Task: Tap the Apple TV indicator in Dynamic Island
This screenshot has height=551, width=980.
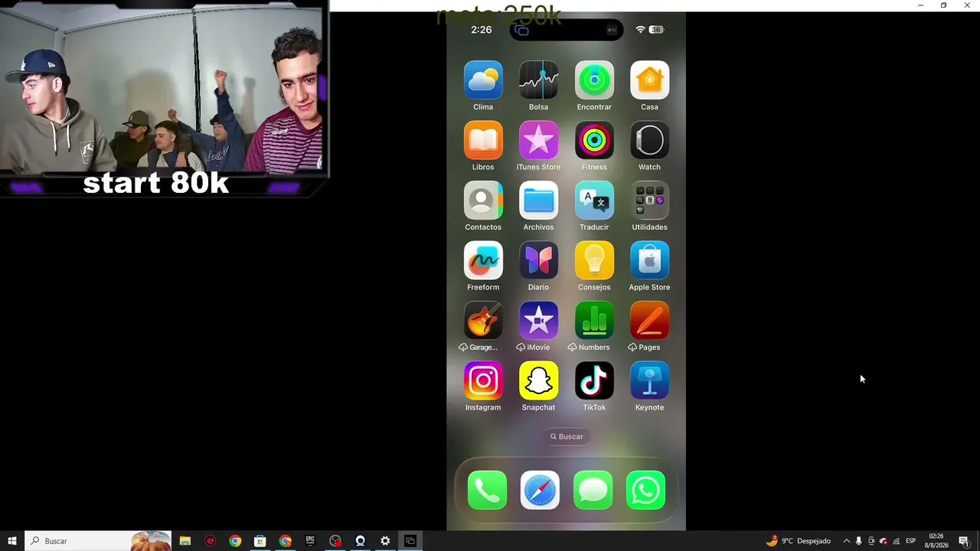Action: (x=612, y=30)
